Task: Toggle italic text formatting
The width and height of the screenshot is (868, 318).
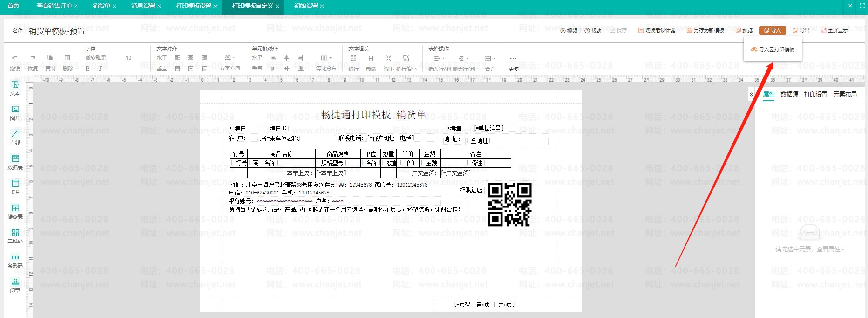Action: [x=100, y=69]
